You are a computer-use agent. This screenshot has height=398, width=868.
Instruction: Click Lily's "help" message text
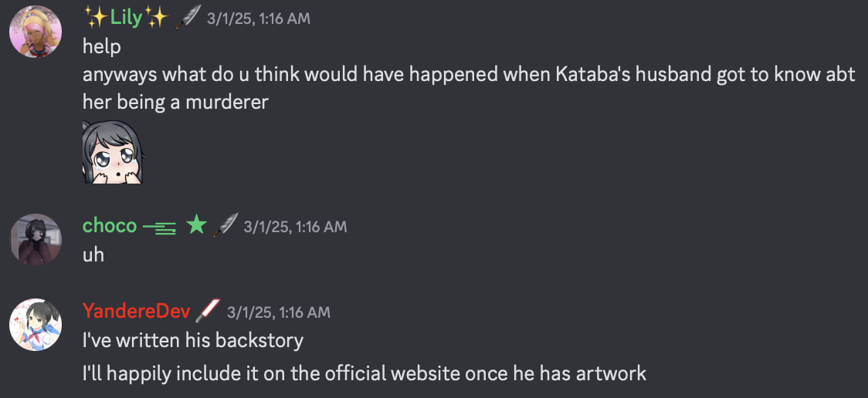coord(102,46)
